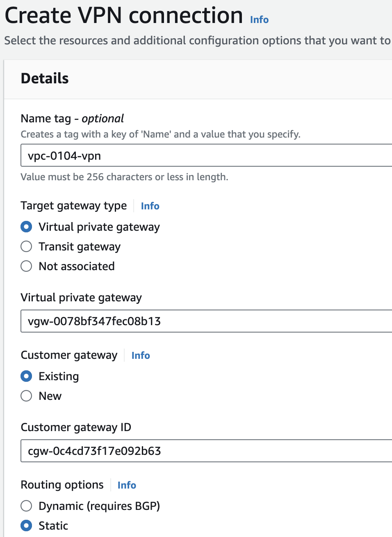Select New customer gateway option
392x537 pixels.
pos(26,396)
